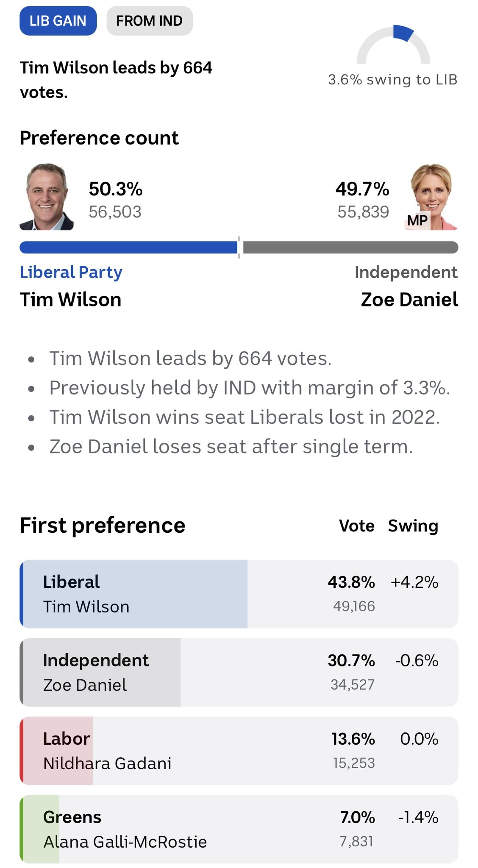Image resolution: width=478 pixels, height=868 pixels.
Task: Open the Liberal Tim Wilson result row
Action: [239, 594]
